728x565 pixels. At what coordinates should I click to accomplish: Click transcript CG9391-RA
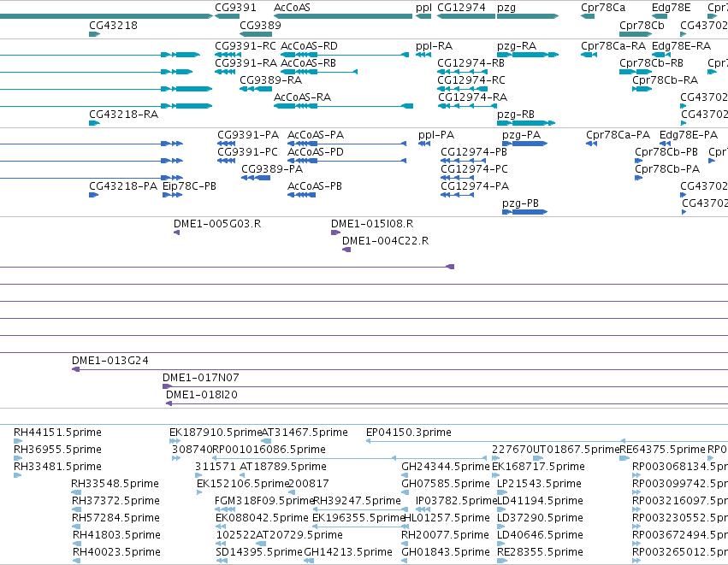click(x=246, y=62)
